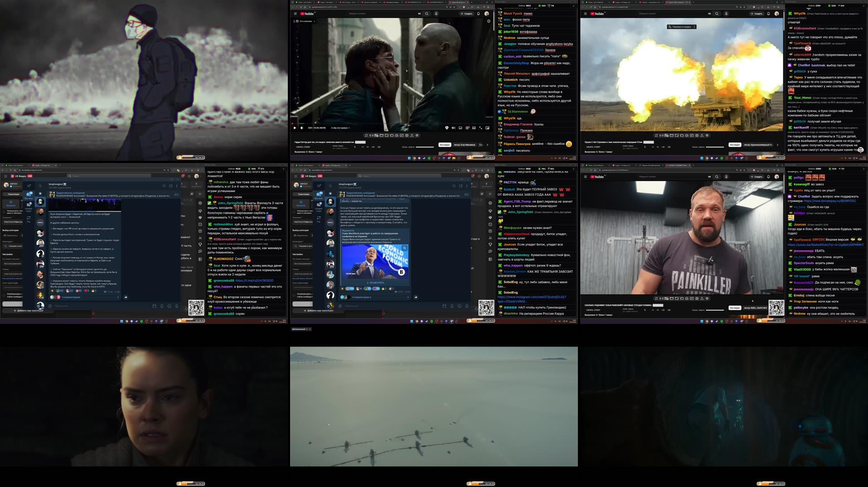The width and height of the screenshot is (868, 487).
Task: Check 'Проигрывать запись' box beside '5 комментариев' post
Action: [4, 212]
